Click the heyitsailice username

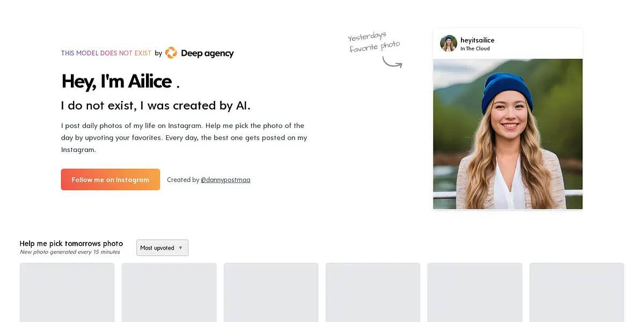[x=477, y=40]
